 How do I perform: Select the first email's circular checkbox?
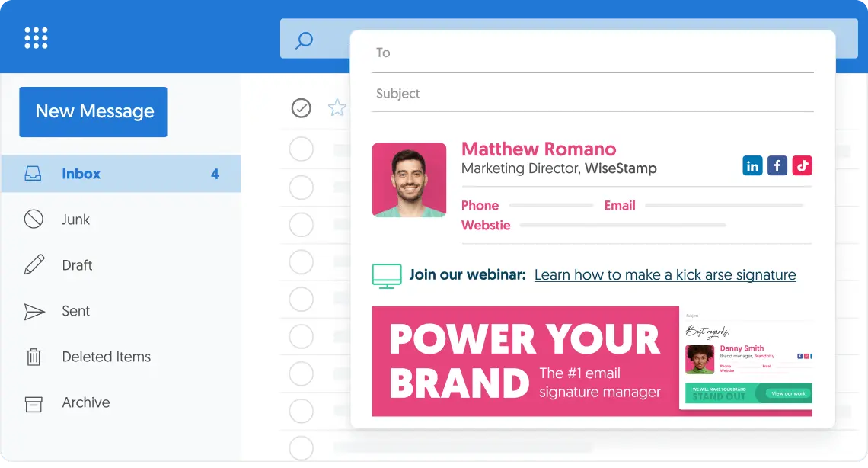302,149
